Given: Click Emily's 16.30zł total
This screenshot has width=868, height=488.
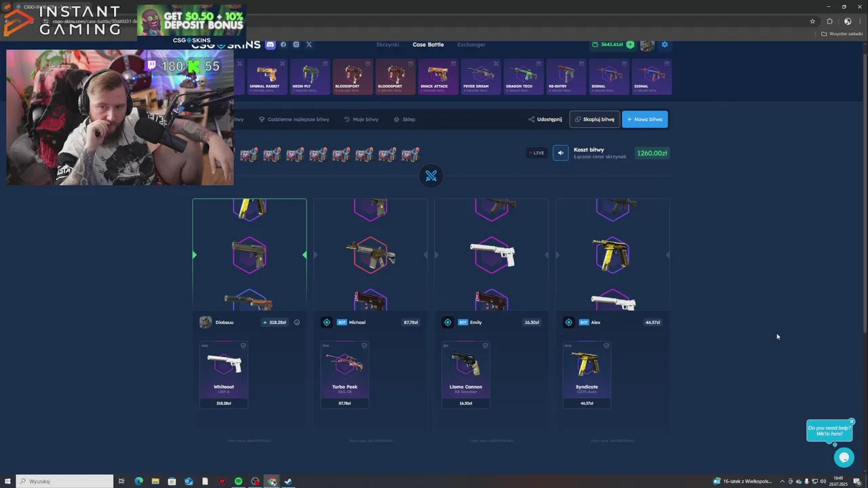Looking at the screenshot, I should (x=532, y=323).
